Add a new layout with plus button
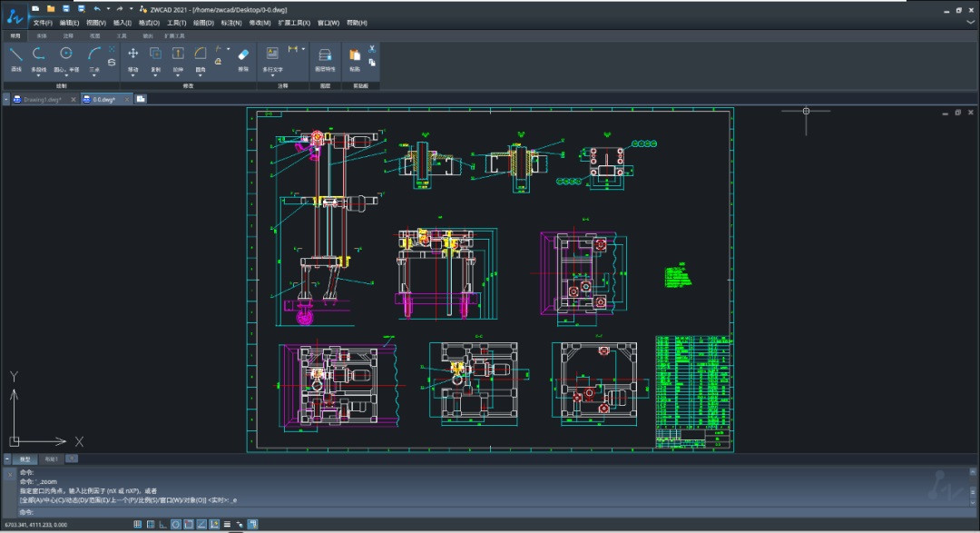This screenshot has height=533, width=980. tap(72, 459)
